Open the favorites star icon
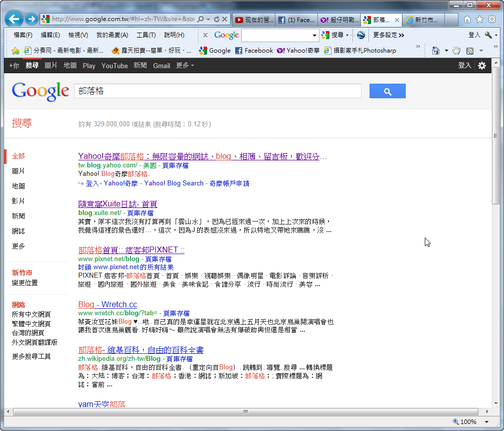This screenshot has width=504, height=431. click(479, 20)
